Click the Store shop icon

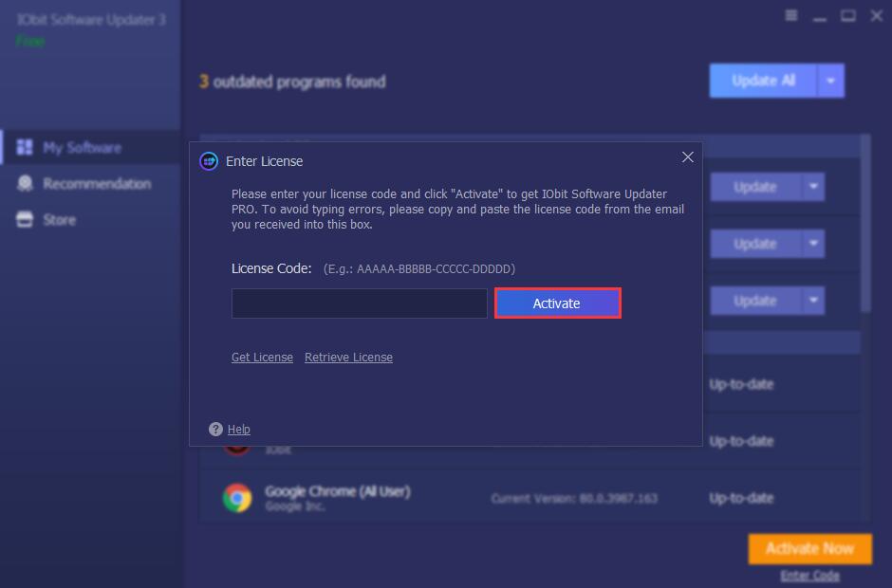(25, 219)
